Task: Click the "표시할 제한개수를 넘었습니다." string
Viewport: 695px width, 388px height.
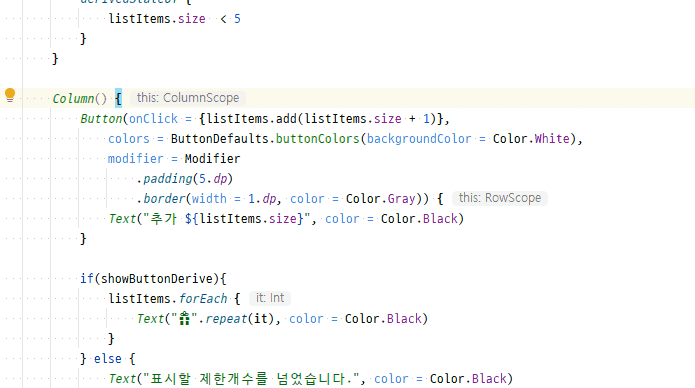Action: (251, 379)
